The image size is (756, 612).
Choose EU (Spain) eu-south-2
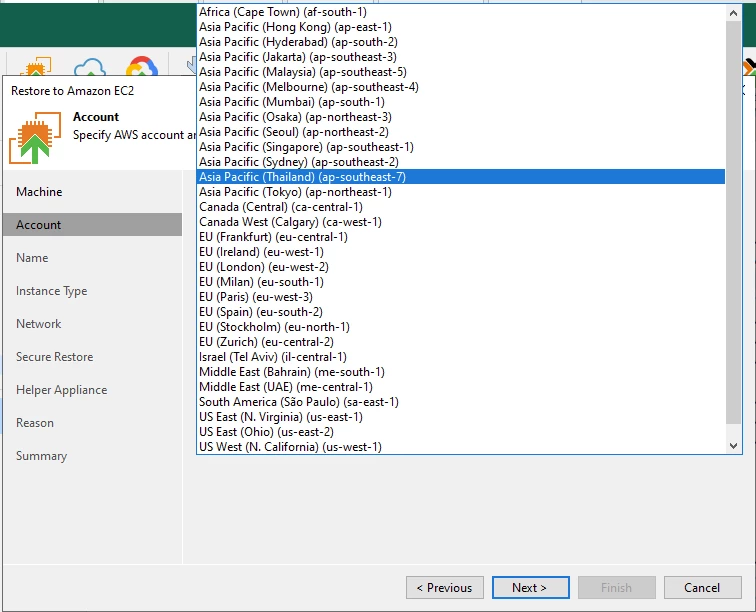(x=461, y=312)
